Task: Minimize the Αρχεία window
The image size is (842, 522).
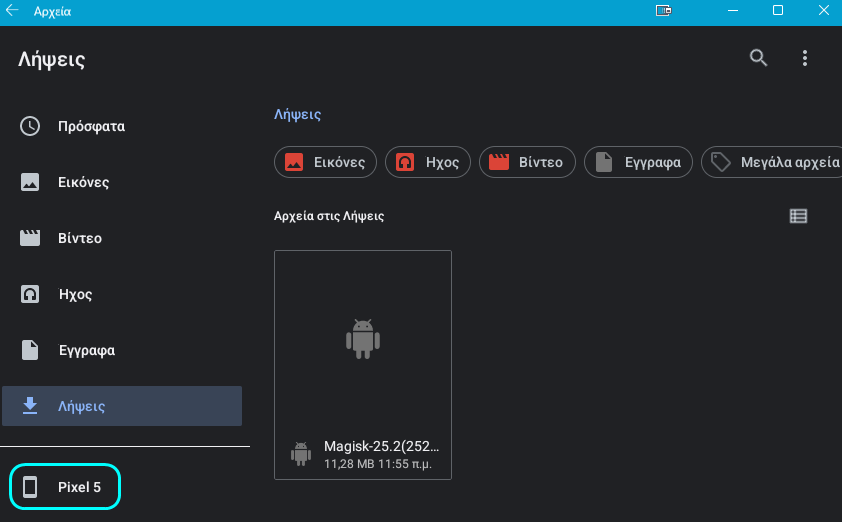Action: click(x=733, y=10)
